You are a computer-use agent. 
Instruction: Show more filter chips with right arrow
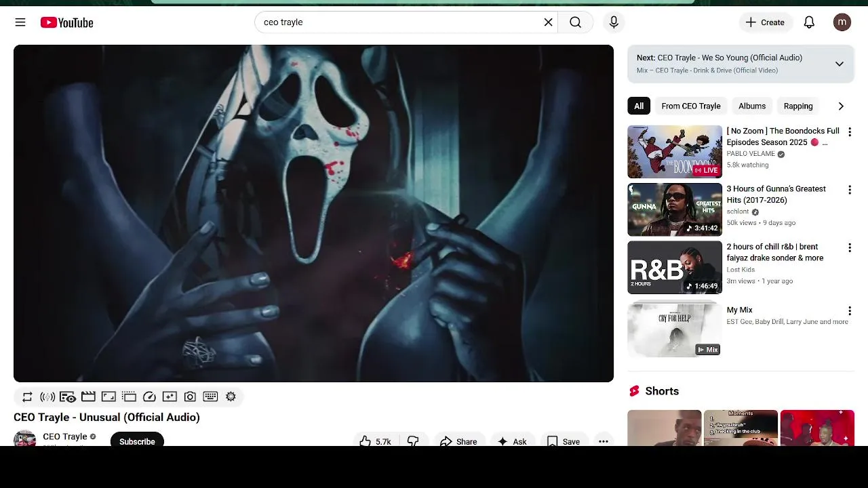click(x=841, y=106)
